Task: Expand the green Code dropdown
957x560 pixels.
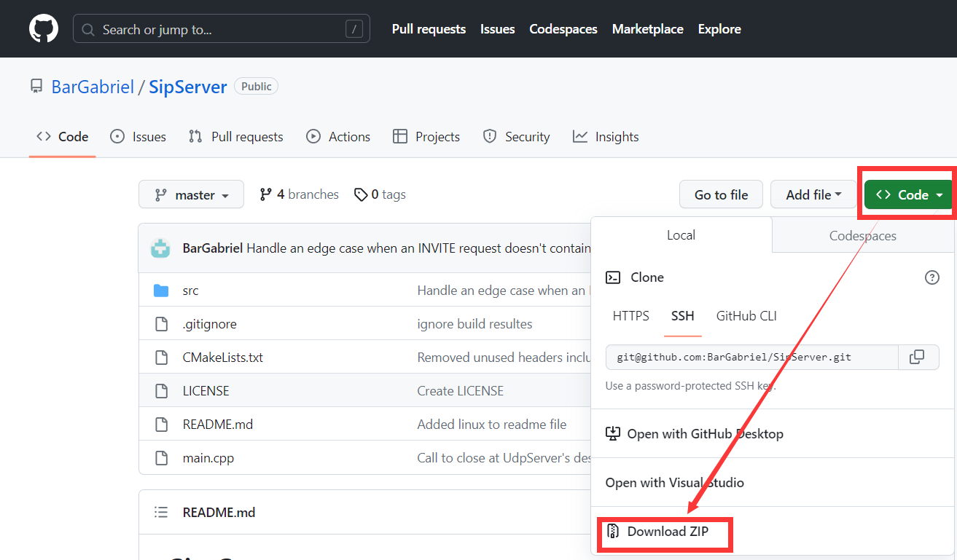Action: point(907,194)
